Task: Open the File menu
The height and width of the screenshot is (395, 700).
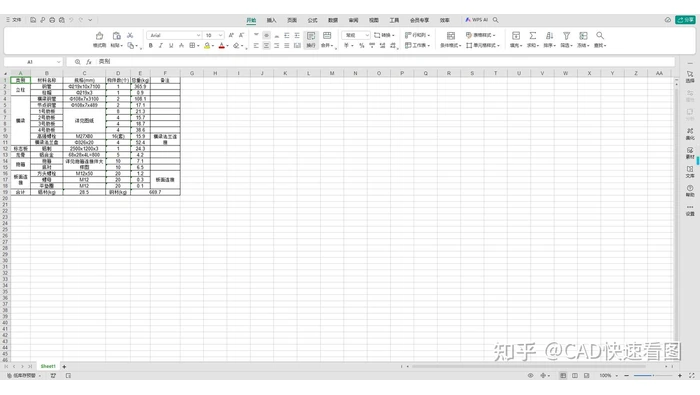Action: pyautogui.click(x=14, y=20)
